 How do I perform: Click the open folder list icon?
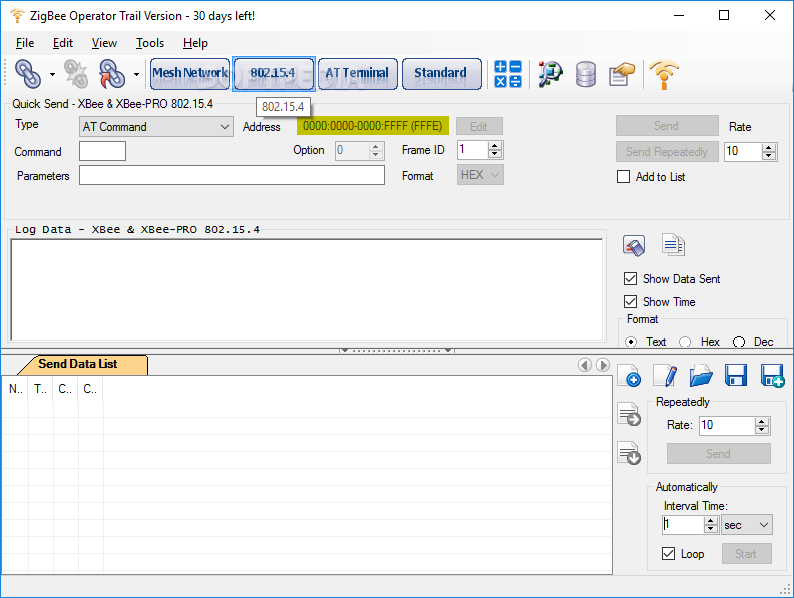tap(701, 376)
